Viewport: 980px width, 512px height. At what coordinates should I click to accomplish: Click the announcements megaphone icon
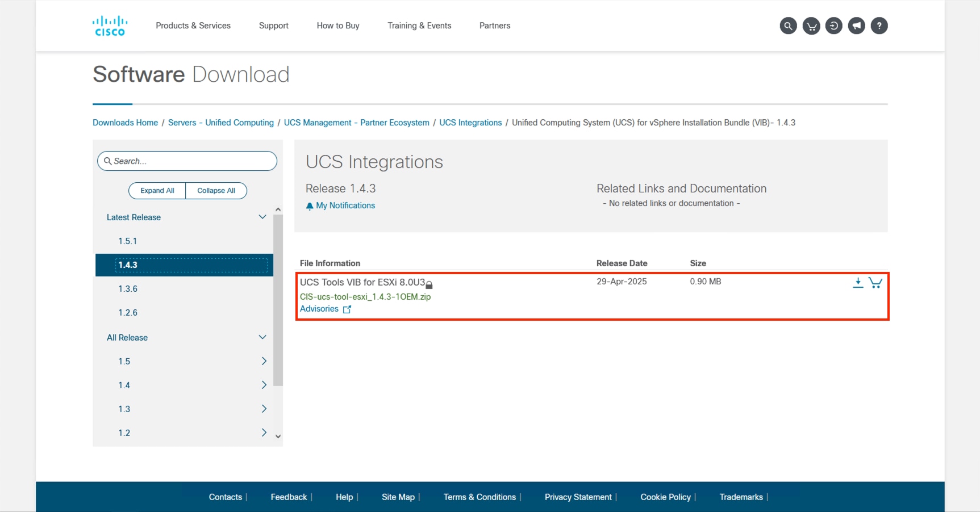point(856,26)
